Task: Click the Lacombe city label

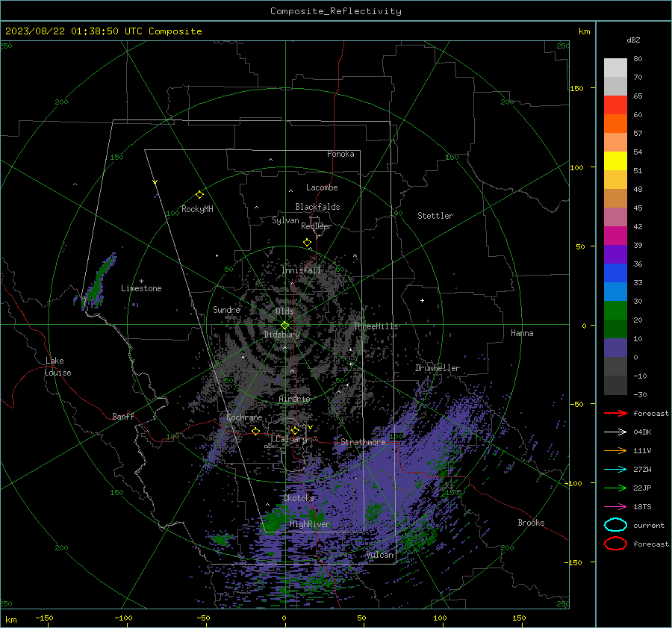Action: tap(322, 187)
